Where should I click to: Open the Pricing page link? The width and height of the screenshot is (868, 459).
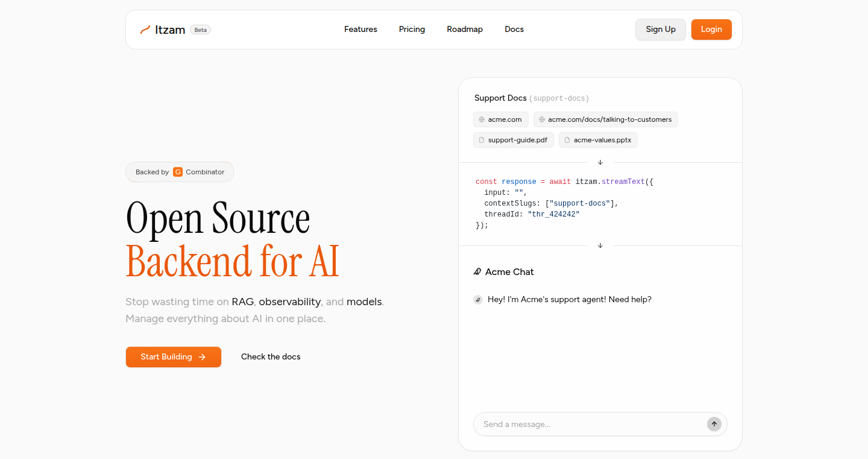tap(412, 29)
